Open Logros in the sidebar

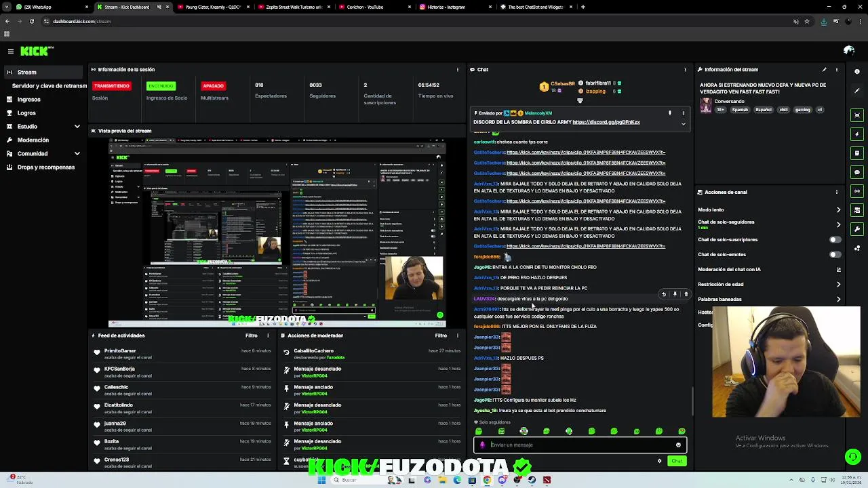tap(43, 113)
